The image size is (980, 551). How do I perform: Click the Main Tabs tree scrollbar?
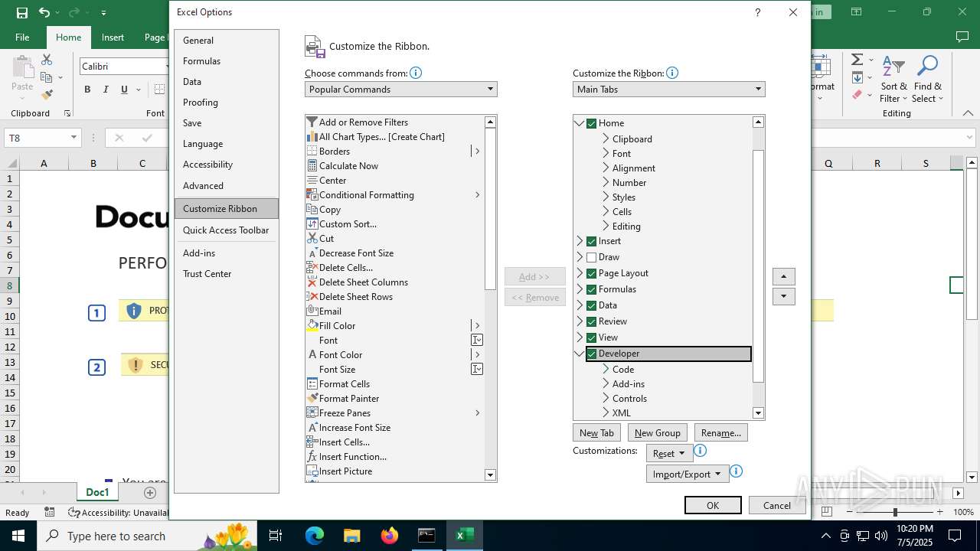point(759,268)
